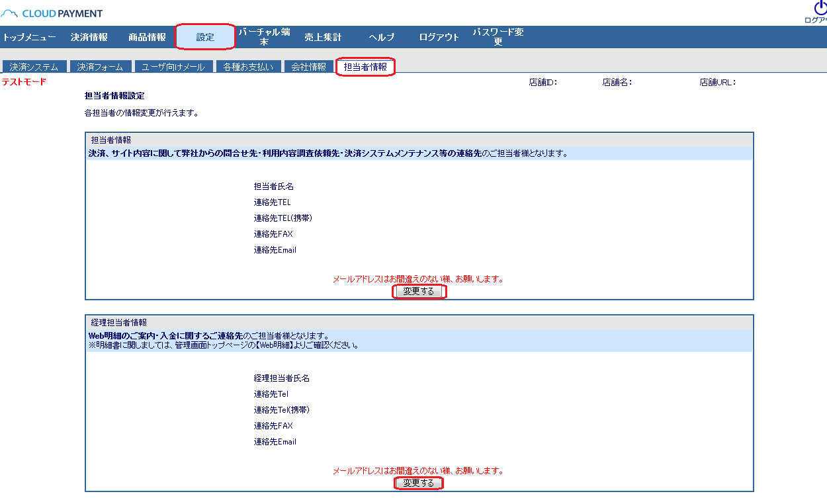Viewport: 827px width, 504px height.
Task: Select 担当者情報 tab
Action: (365, 67)
